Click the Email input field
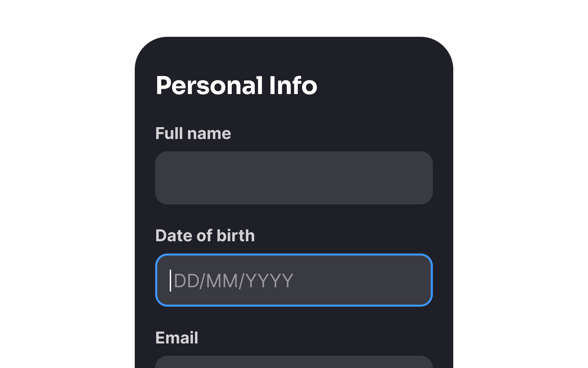The image size is (588, 368). 294,363
